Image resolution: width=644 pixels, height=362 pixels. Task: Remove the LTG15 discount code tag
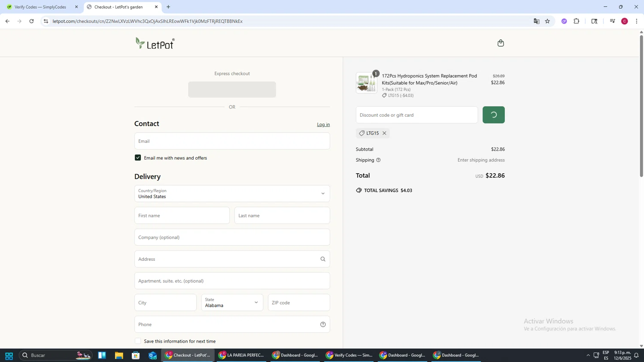pyautogui.click(x=384, y=133)
